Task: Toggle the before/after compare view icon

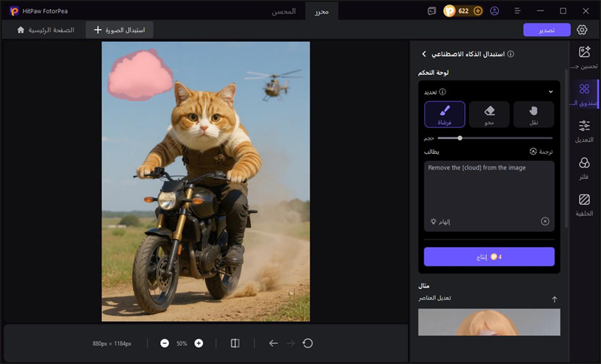Action: coord(235,343)
